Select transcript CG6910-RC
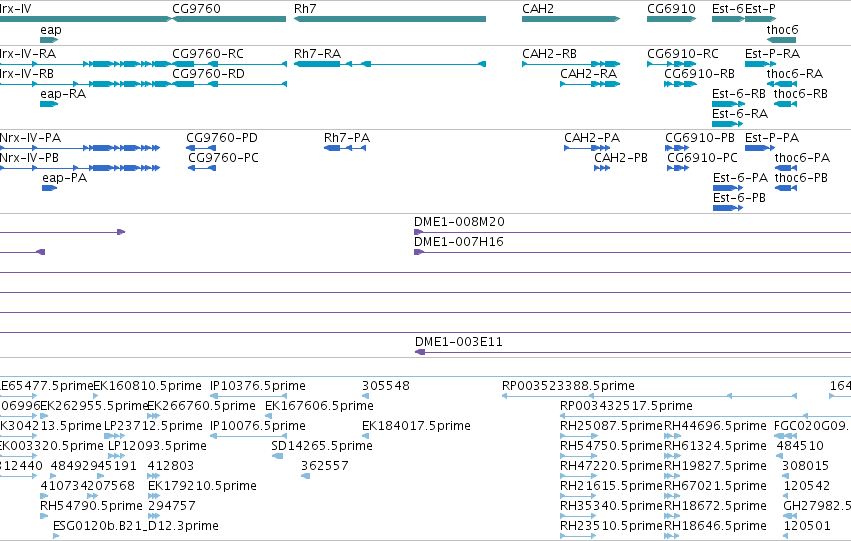 pos(671,64)
